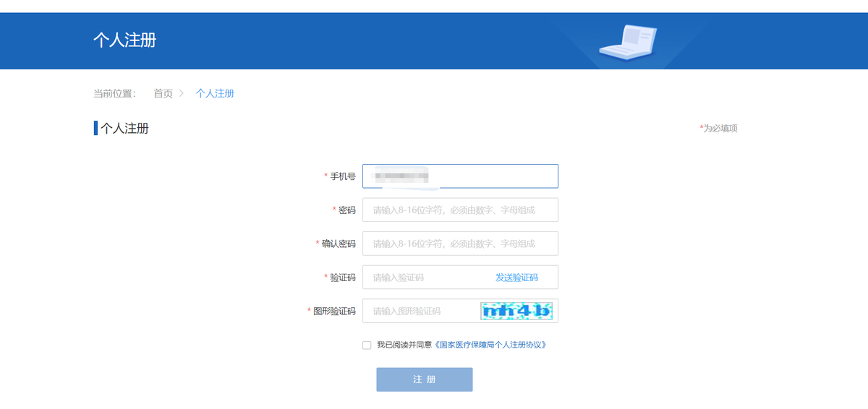Click the 密码 field label
The height and width of the screenshot is (409, 868).
coord(347,210)
